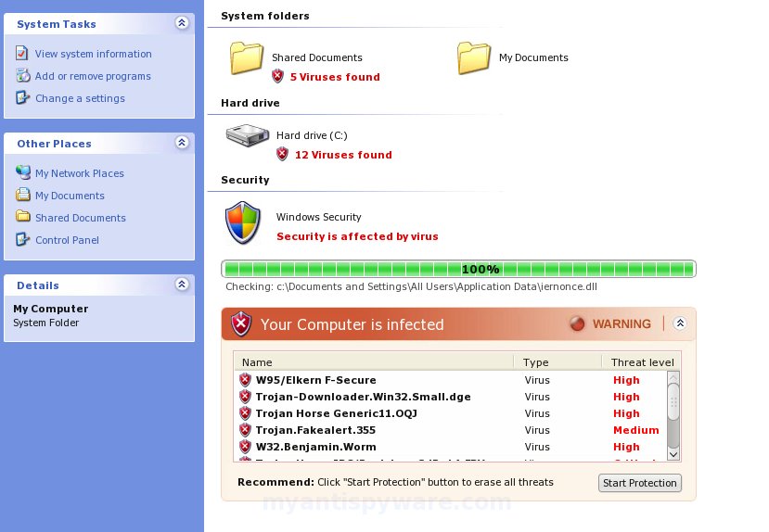Click the Checking iernonce.dll path text

pos(412,286)
